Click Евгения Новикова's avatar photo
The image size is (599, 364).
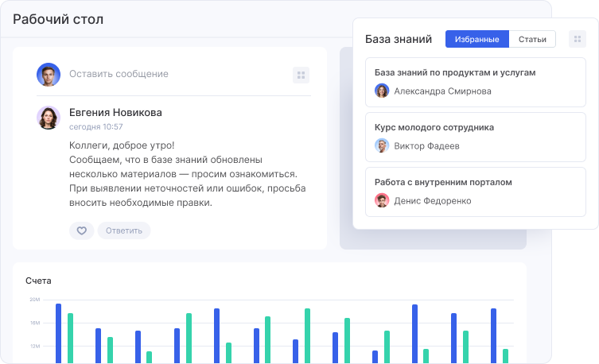49,118
